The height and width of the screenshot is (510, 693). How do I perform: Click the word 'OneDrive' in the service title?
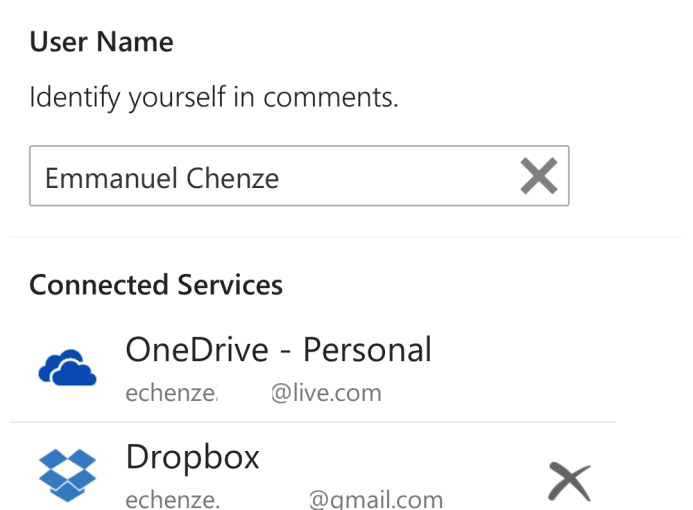(197, 350)
